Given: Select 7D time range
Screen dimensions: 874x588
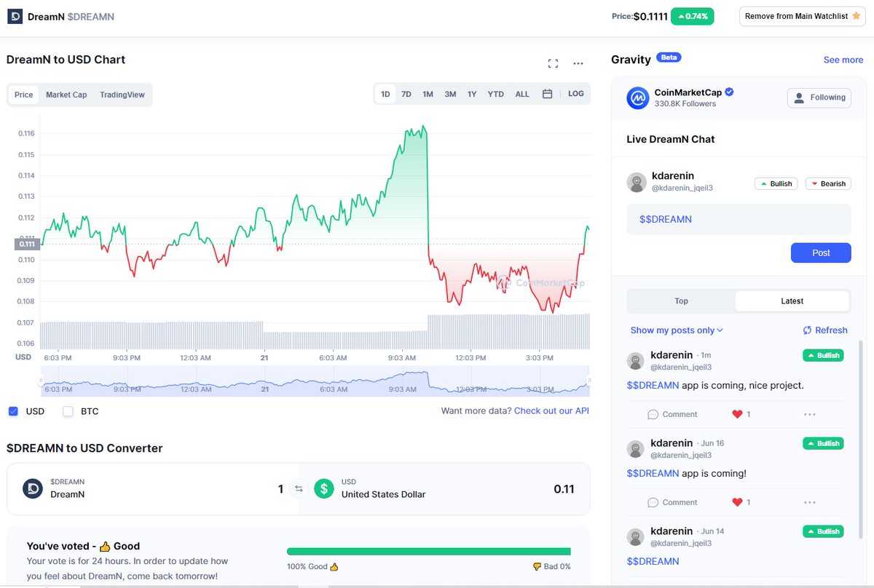Looking at the screenshot, I should 406,94.
